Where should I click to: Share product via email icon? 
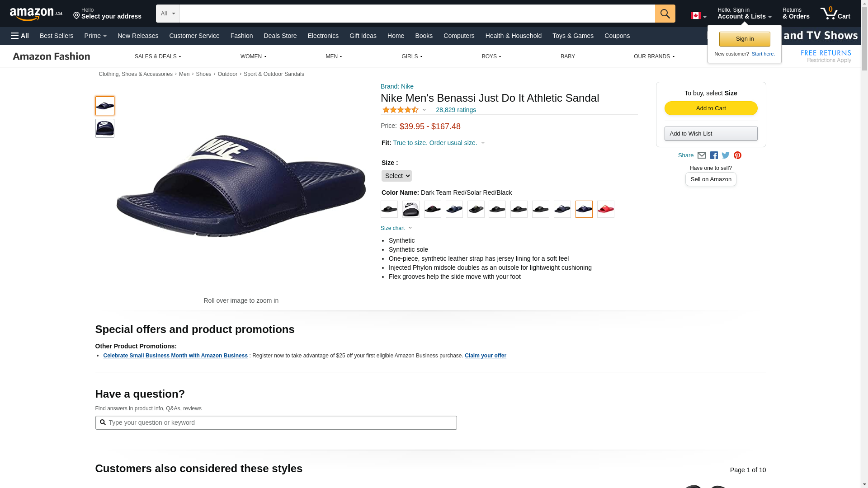[x=702, y=155]
